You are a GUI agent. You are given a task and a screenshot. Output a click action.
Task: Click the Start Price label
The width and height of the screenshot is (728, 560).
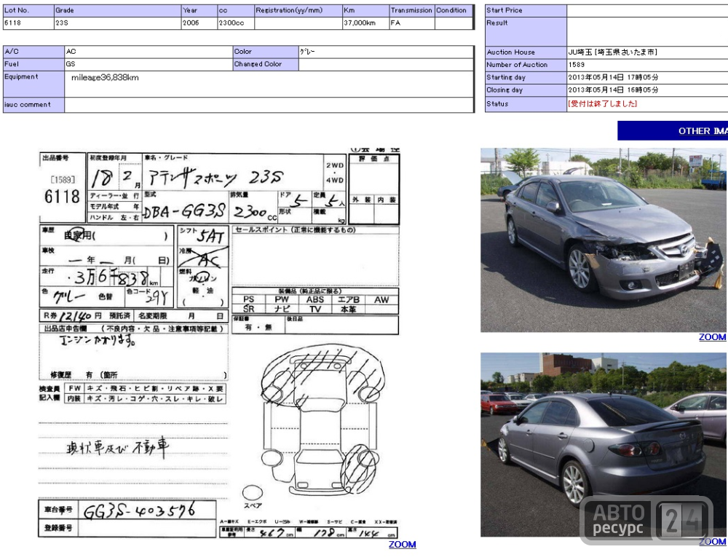pyautogui.click(x=505, y=10)
